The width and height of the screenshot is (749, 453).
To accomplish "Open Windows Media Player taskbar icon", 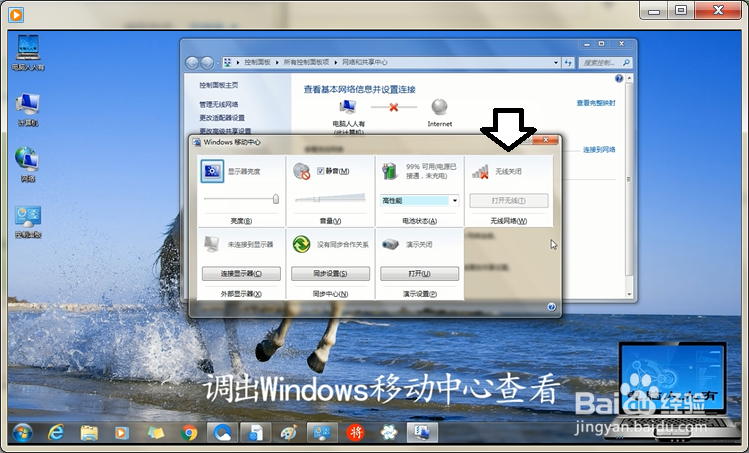I will click(122, 433).
